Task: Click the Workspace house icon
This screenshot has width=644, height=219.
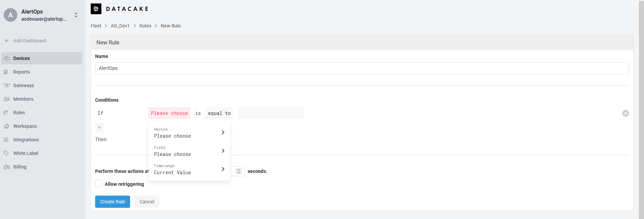Action: tap(6, 126)
